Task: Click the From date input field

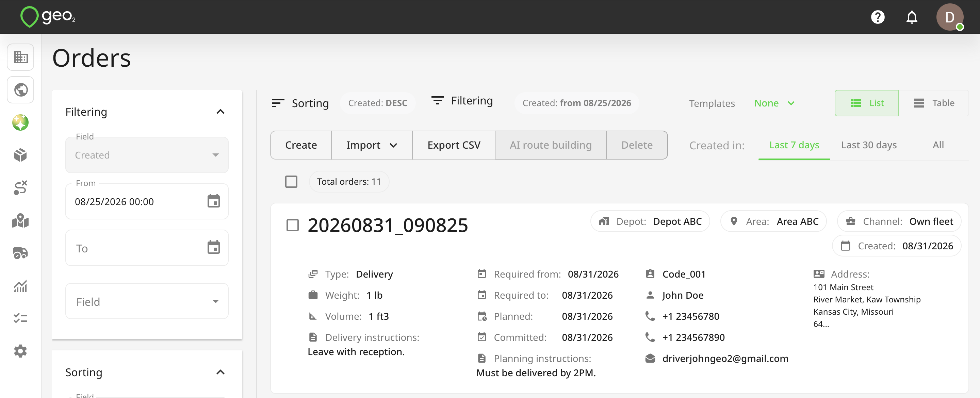Action: [x=147, y=201]
